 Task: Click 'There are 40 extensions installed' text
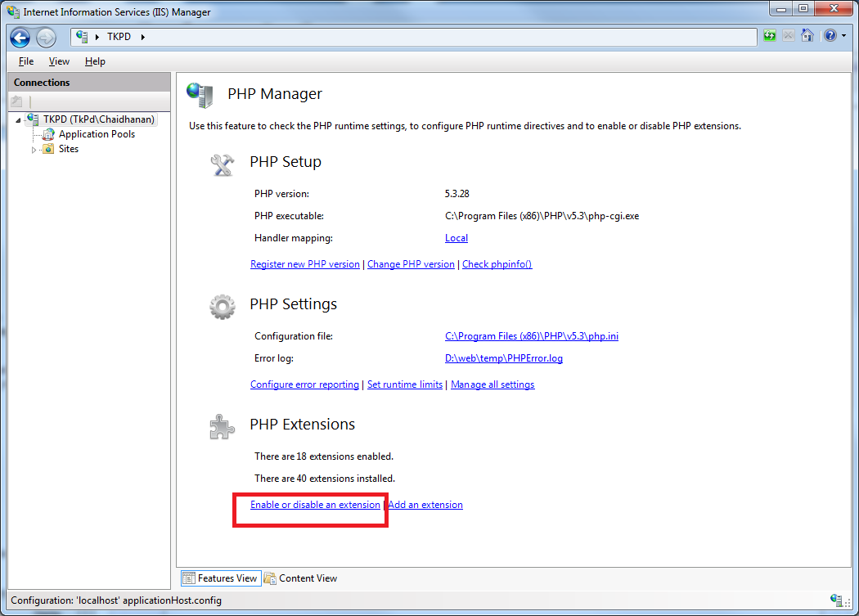pyautogui.click(x=324, y=479)
